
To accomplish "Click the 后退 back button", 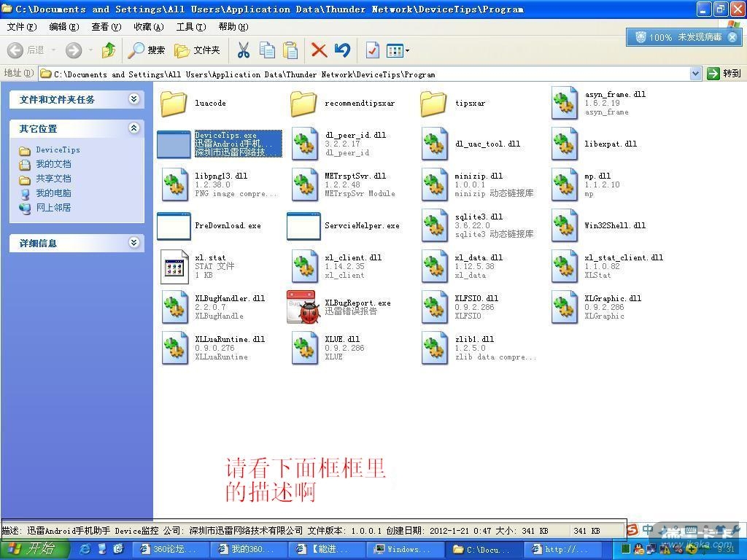I will 26,50.
